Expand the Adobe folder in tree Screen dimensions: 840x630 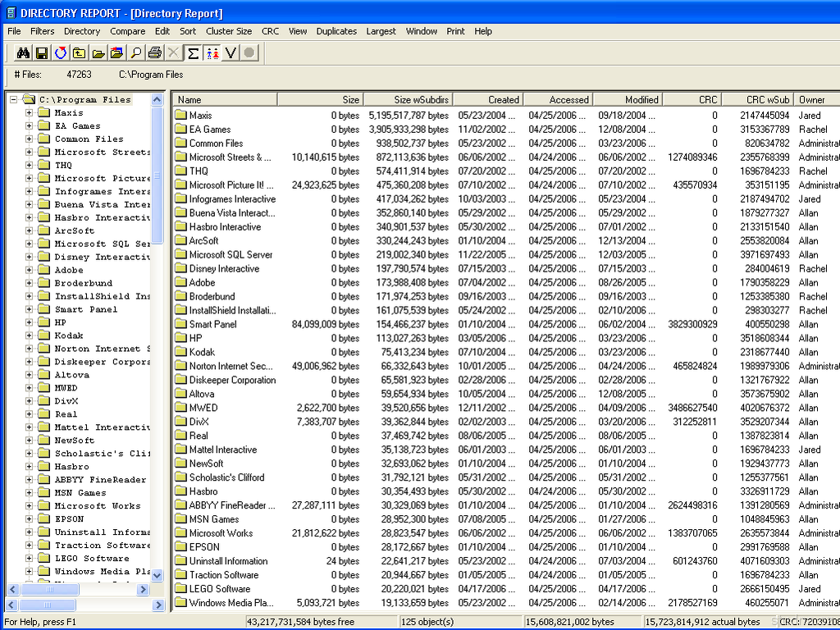30,270
